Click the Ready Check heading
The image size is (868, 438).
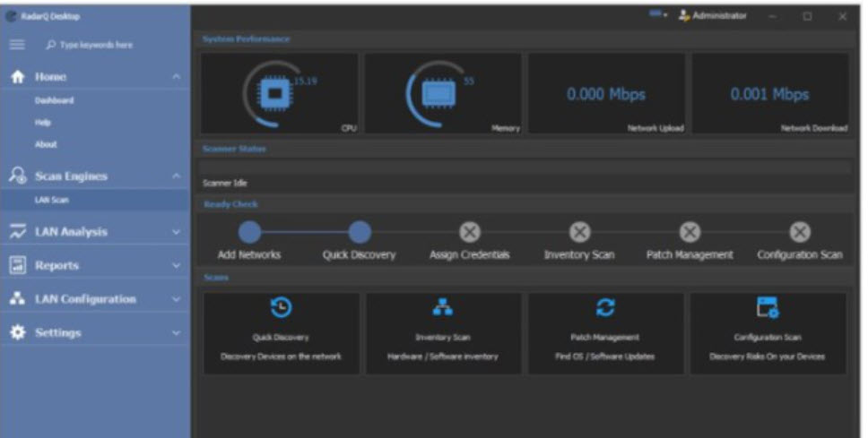pos(230,204)
